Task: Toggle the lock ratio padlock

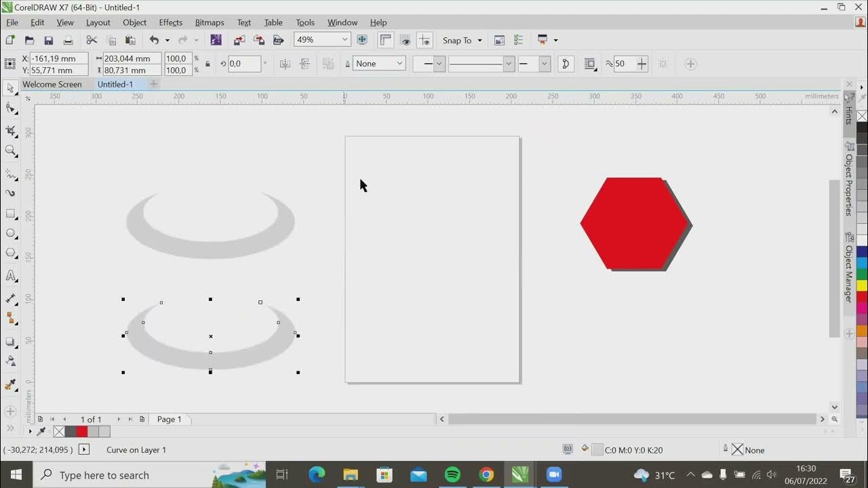Action: (208, 64)
